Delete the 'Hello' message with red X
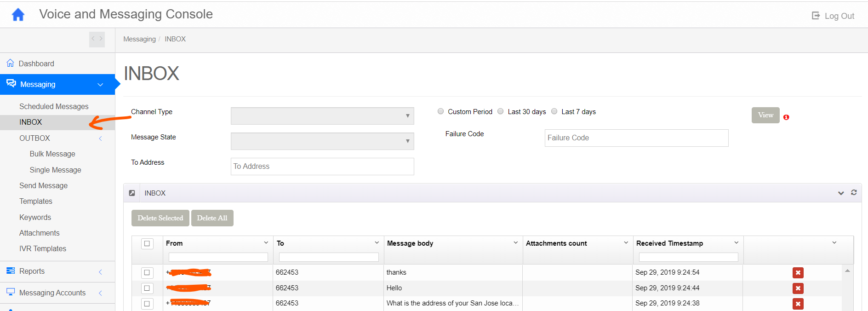868x311 pixels. 798,288
